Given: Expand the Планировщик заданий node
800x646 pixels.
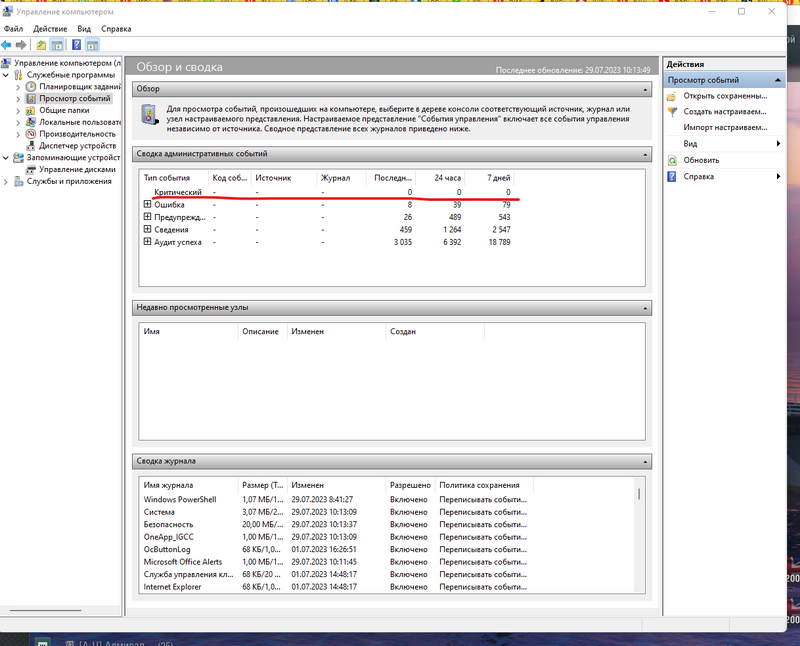Looking at the screenshot, I should click(18, 87).
